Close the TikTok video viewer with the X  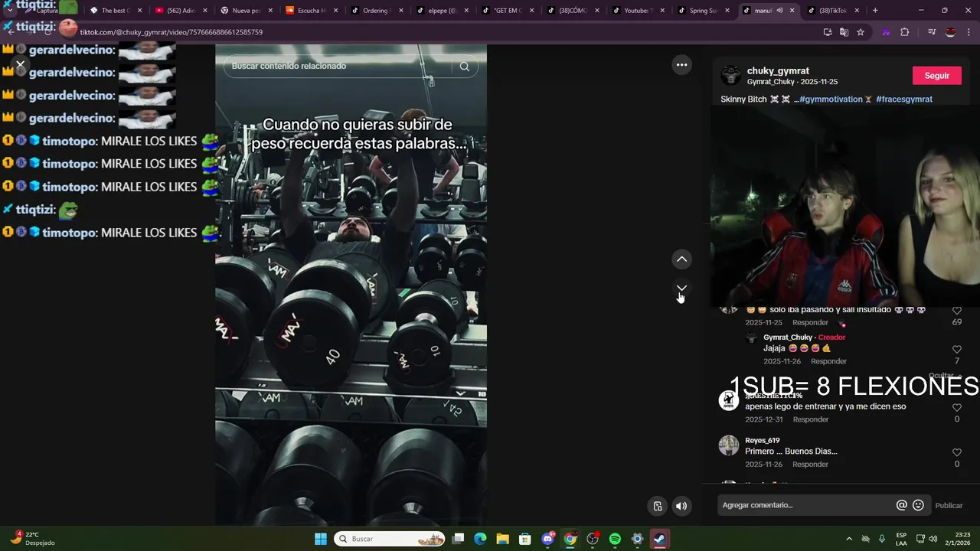(x=21, y=65)
